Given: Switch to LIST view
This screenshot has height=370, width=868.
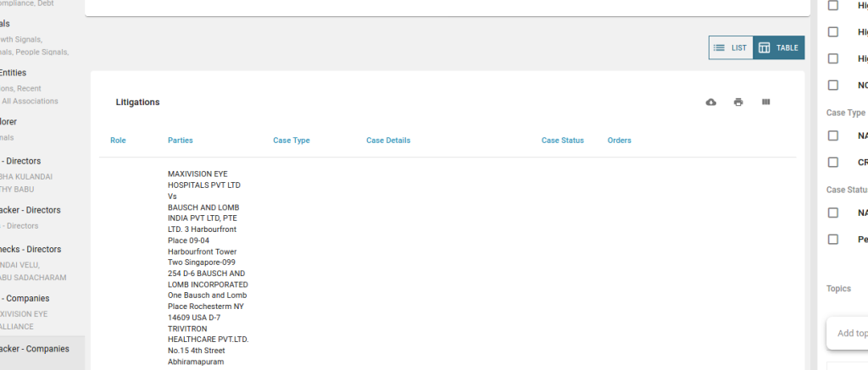Looking at the screenshot, I should pos(731,47).
